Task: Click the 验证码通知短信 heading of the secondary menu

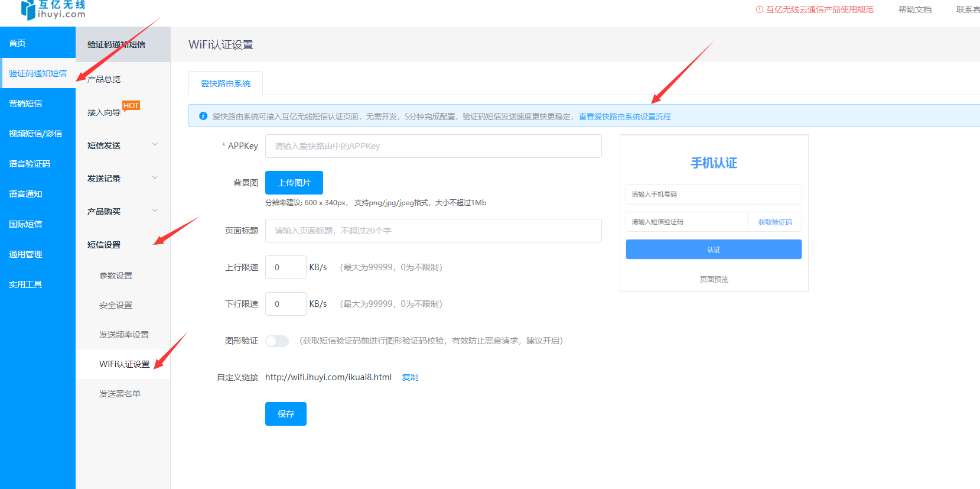Action: point(116,44)
